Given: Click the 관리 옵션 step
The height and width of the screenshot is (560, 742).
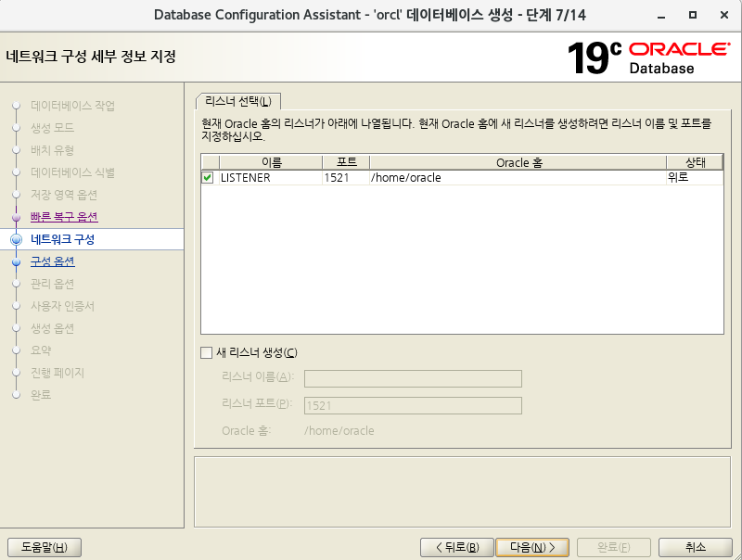Looking at the screenshot, I should point(52,284).
